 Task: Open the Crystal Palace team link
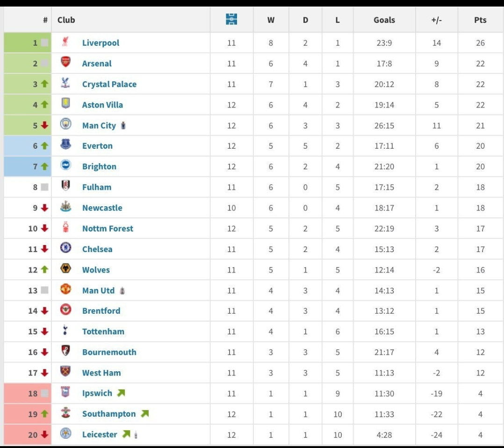(109, 84)
